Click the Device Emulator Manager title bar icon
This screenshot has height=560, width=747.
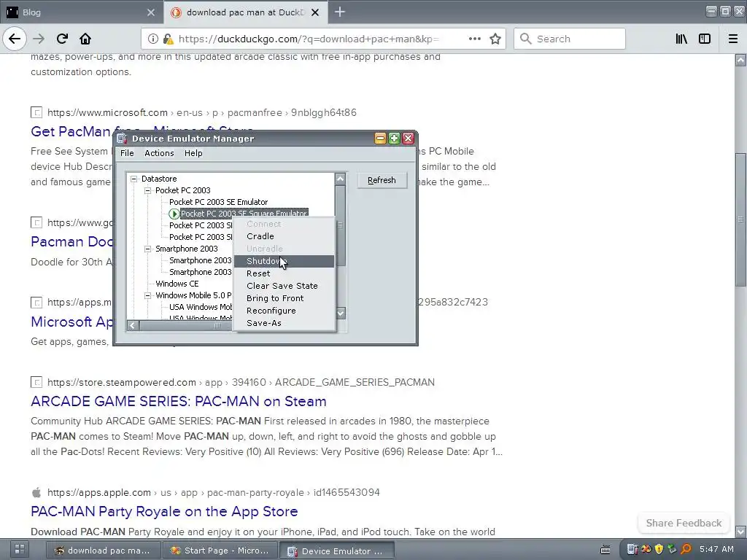click(x=122, y=139)
